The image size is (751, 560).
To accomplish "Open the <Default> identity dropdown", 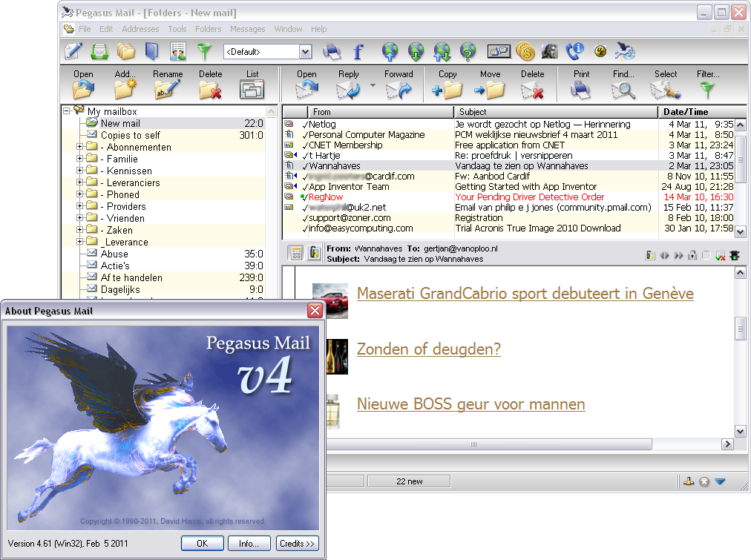I will point(305,51).
